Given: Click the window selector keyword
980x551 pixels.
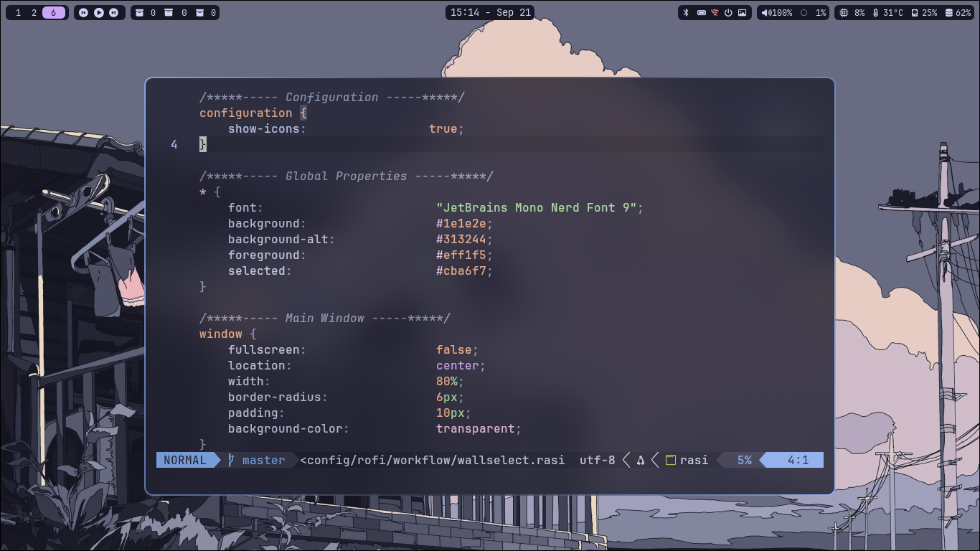Looking at the screenshot, I should click(x=221, y=334).
